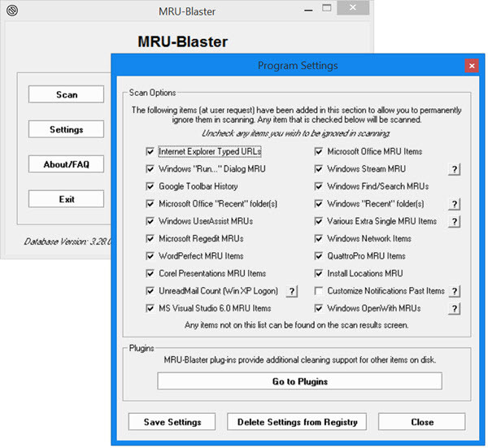Uncheck MS Visual Studio 6.0 MRU Items
Screen dimensions: 488x448
click(x=150, y=308)
